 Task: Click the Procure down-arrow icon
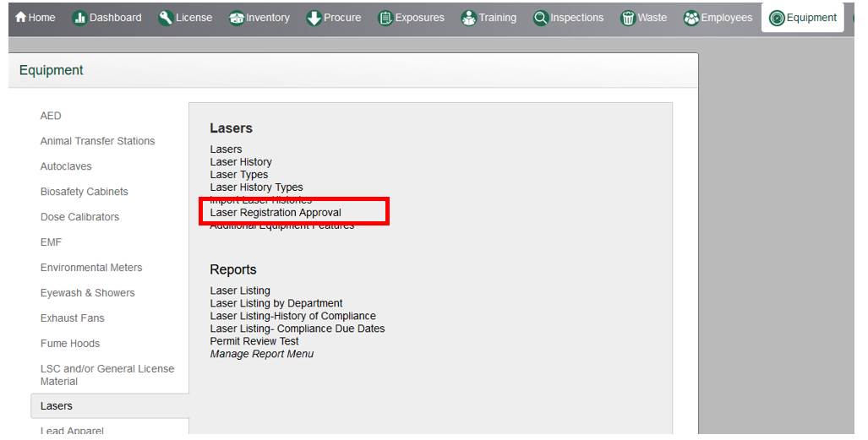pyautogui.click(x=313, y=18)
